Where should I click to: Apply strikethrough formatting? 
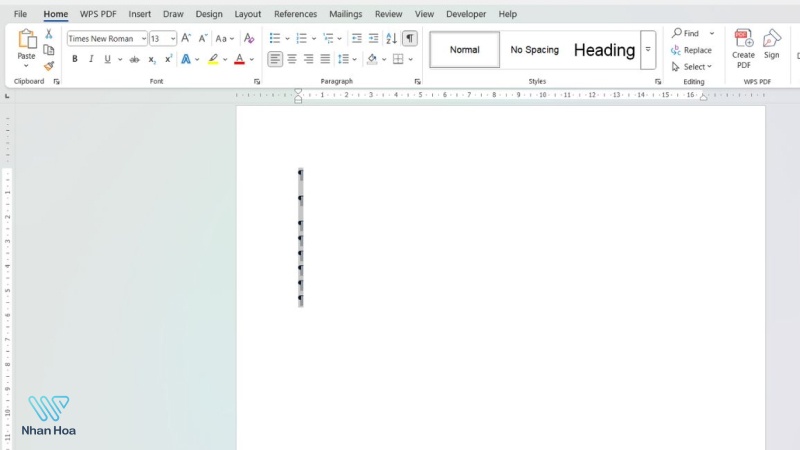pos(134,59)
